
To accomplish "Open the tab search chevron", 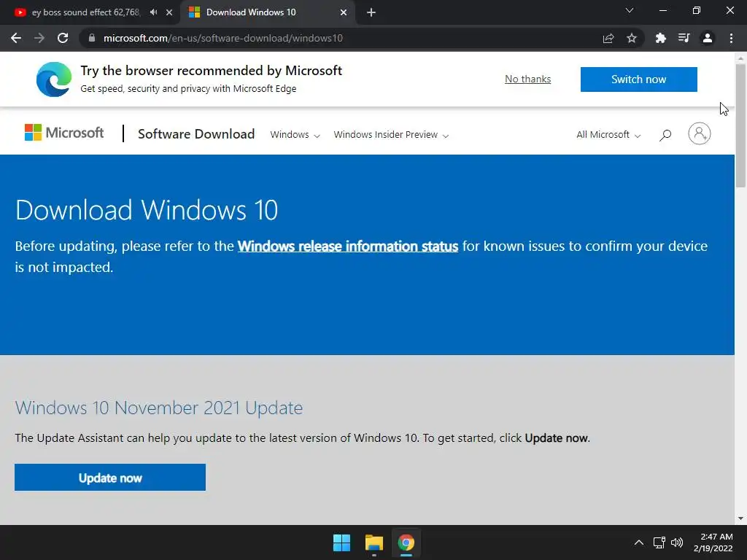I will click(x=630, y=10).
